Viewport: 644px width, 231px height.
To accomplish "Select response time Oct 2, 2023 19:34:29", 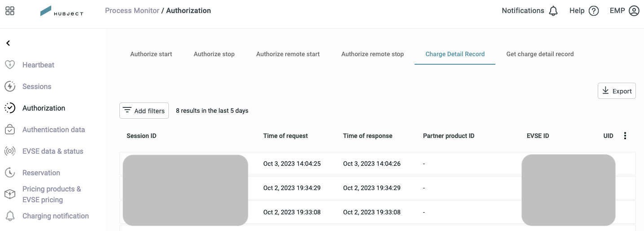I will (x=372, y=188).
